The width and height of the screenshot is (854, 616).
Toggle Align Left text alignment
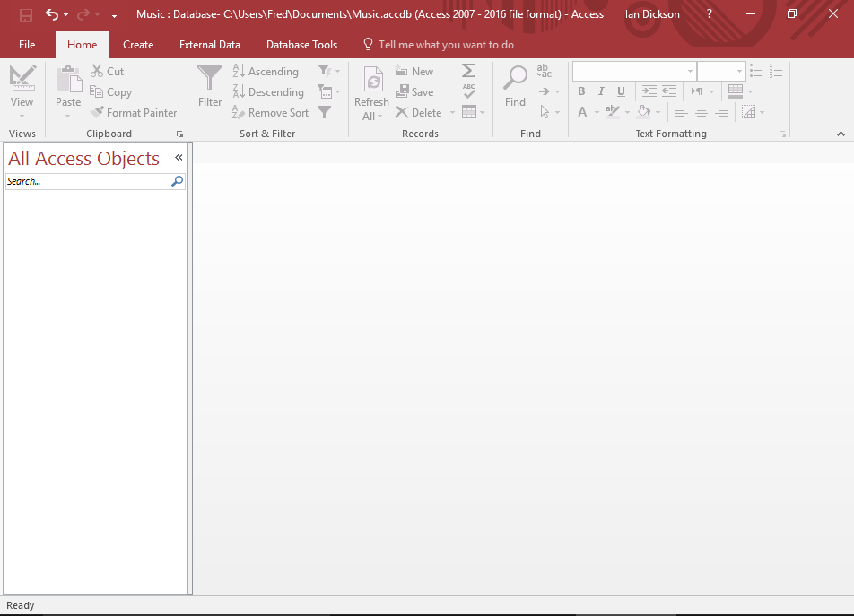pyautogui.click(x=682, y=113)
